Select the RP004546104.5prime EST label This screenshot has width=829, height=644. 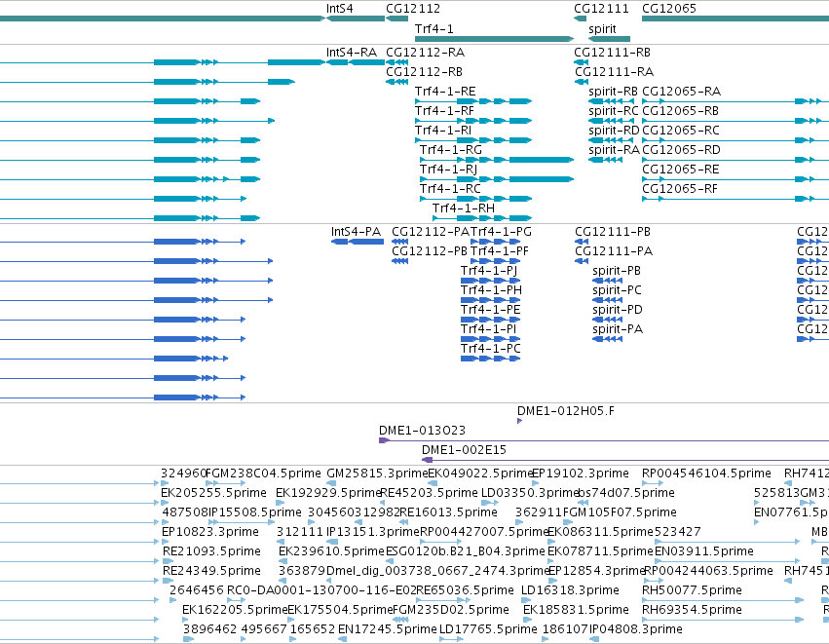click(x=706, y=474)
